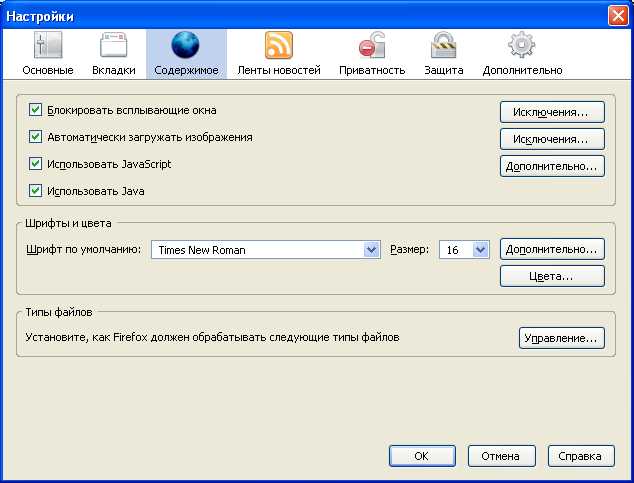This screenshot has height=483, width=634.
Task: Toggle the Использовать Java checkbox
Action: pyautogui.click(x=36, y=190)
